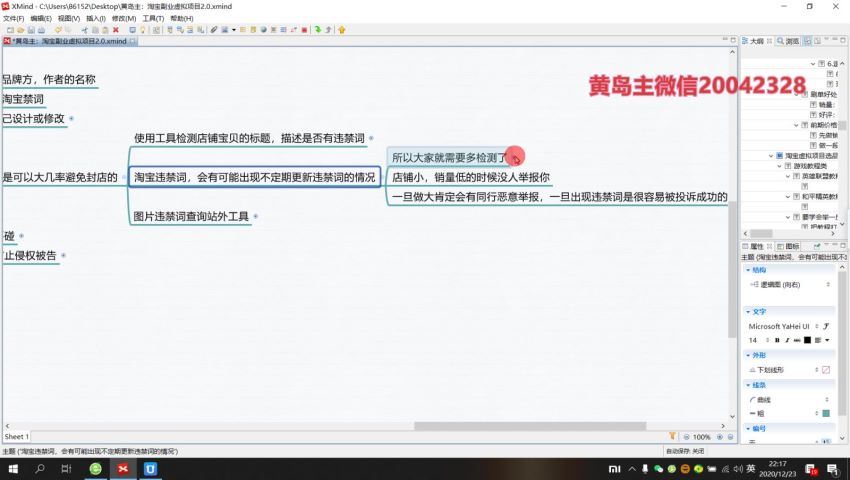This screenshot has width=850, height=480.
Task: Click the Undo toolbar icon
Action: click(58, 30)
